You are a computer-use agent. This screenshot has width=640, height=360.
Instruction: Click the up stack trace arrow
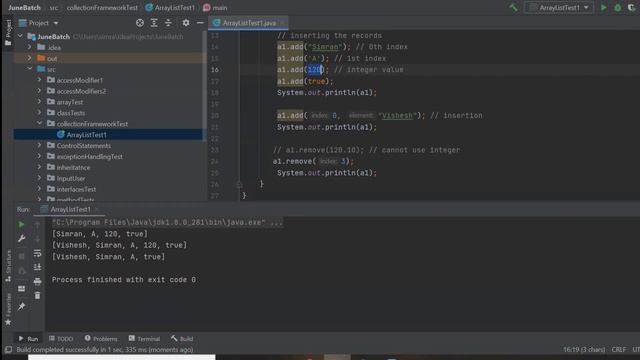tap(37, 224)
